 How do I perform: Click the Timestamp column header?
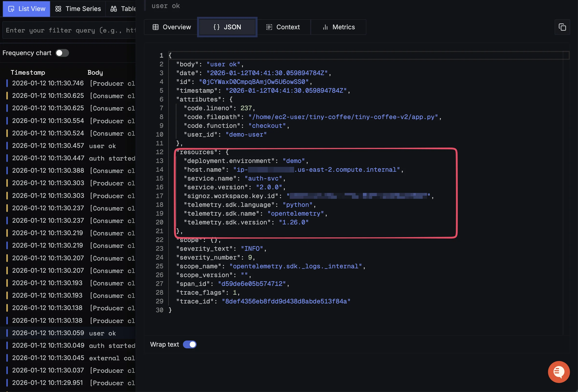point(28,72)
